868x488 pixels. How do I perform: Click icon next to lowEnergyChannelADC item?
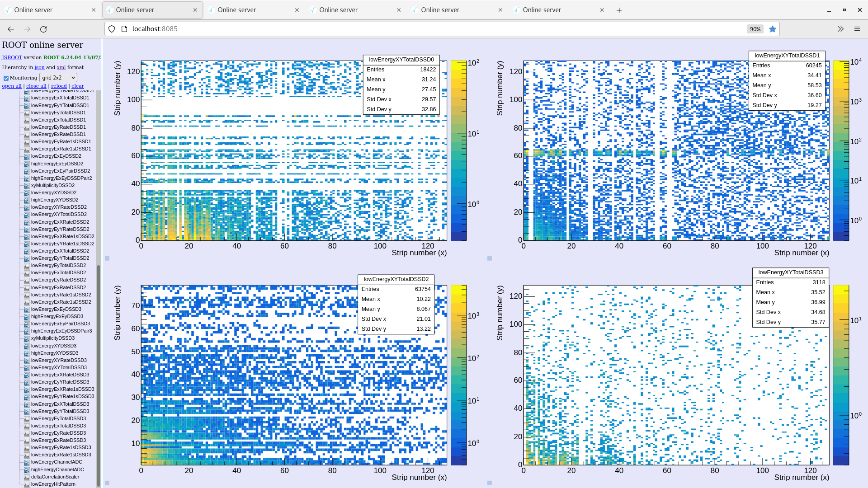tap(27, 462)
